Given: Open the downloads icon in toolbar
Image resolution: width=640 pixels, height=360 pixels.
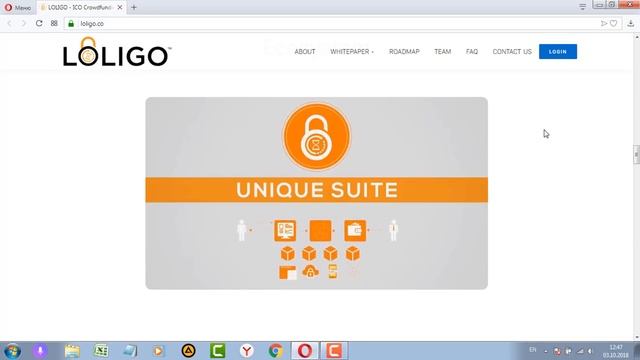Looking at the screenshot, I should point(631,23).
